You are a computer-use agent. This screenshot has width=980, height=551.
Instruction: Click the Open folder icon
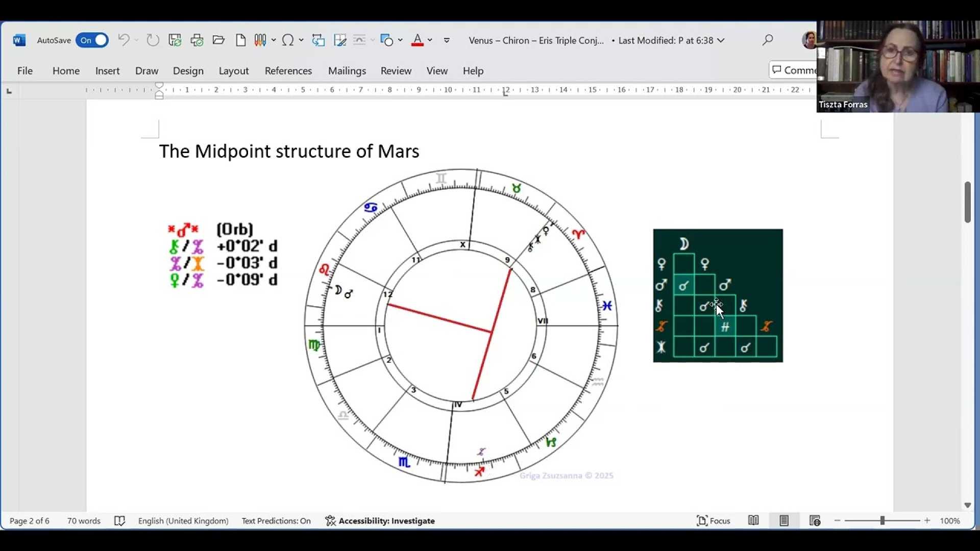click(219, 40)
